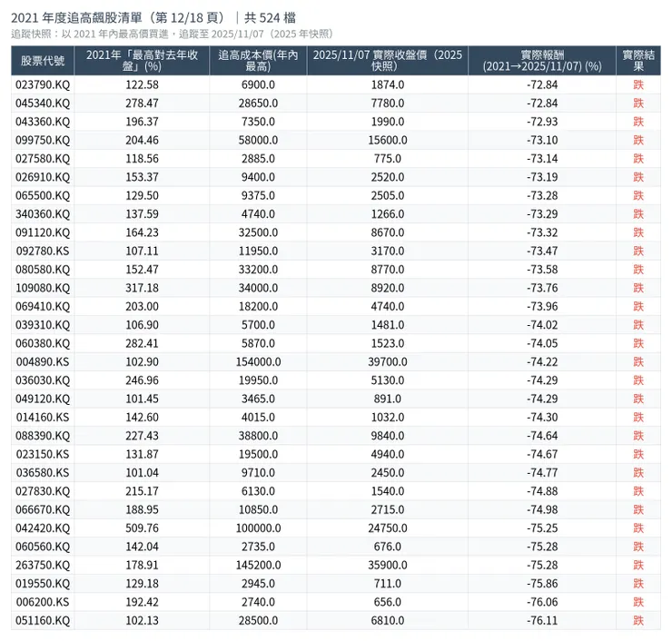The image size is (672, 641).
Task: Select stock code 263750.KQ
Action: 43,565
